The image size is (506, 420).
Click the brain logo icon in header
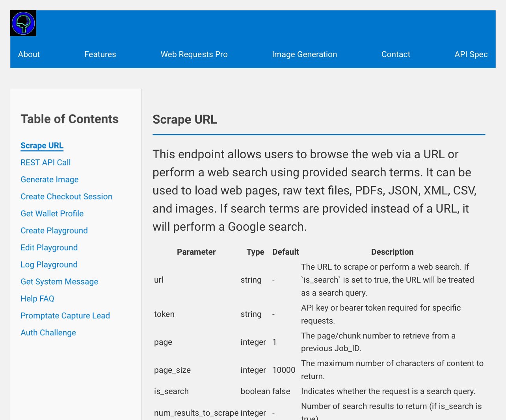click(23, 23)
